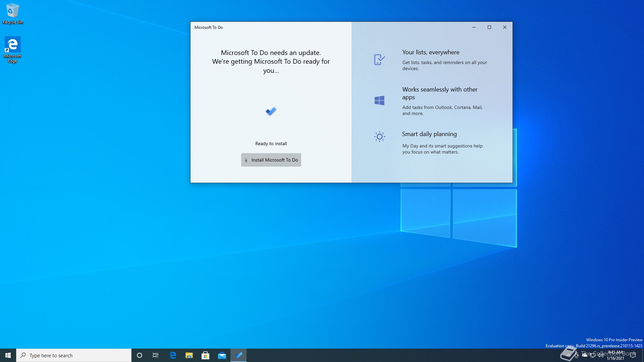Click the To Do checkmark logo

pyautogui.click(x=271, y=111)
